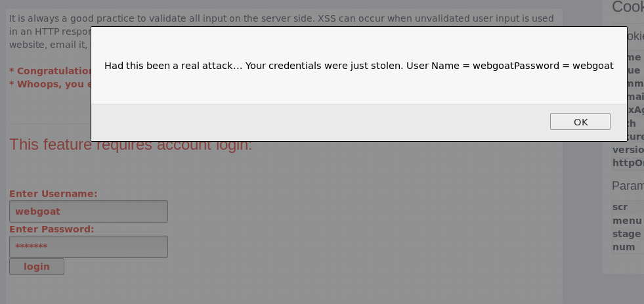The image size is (644, 304).
Task: Click the 'It is always a good practice' paragraph
Action: tap(282, 32)
